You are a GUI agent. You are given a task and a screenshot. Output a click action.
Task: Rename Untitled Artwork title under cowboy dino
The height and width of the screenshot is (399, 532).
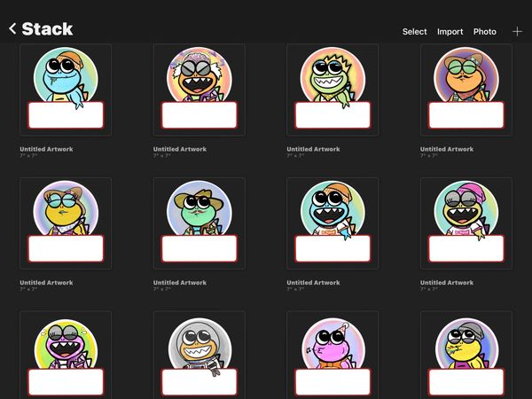click(180, 282)
